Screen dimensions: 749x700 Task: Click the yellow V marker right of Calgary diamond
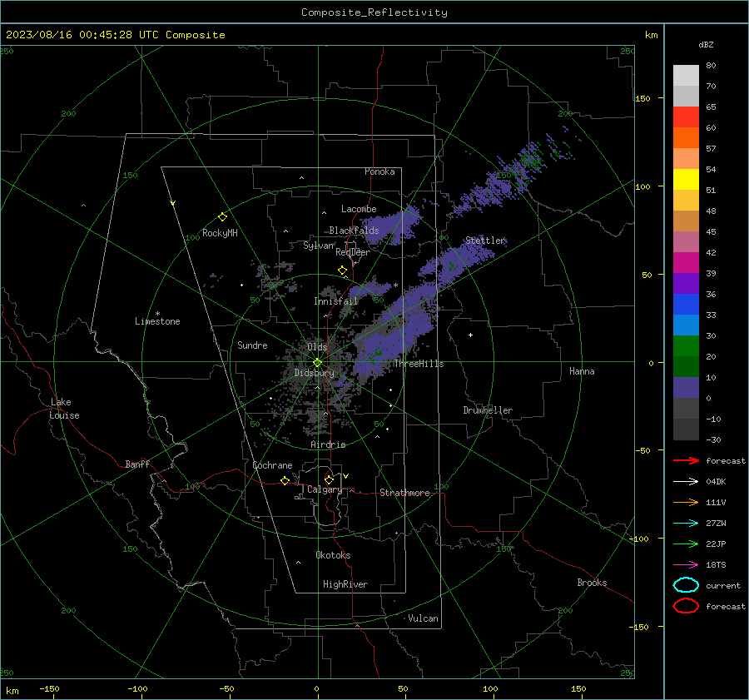tap(346, 476)
